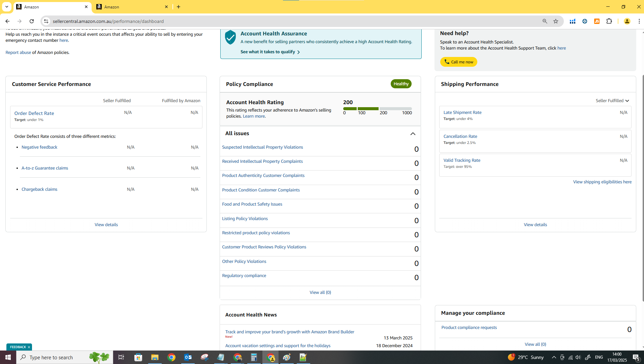Open the Amazon Brand Builder news item
The width and height of the screenshot is (644, 364).
click(289, 332)
